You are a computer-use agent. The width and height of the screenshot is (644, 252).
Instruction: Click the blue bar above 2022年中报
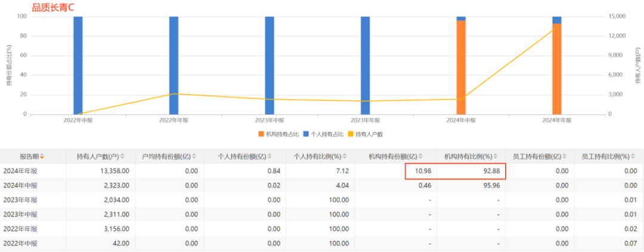[78, 65]
